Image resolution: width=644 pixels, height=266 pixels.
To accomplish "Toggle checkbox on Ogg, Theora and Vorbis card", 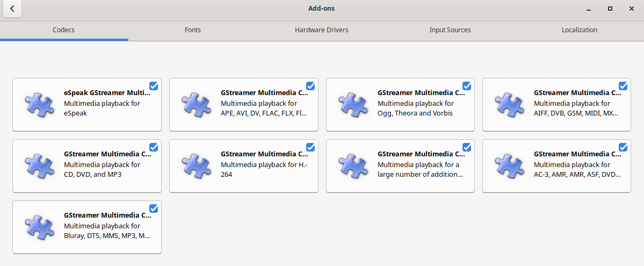I will coord(467,85).
